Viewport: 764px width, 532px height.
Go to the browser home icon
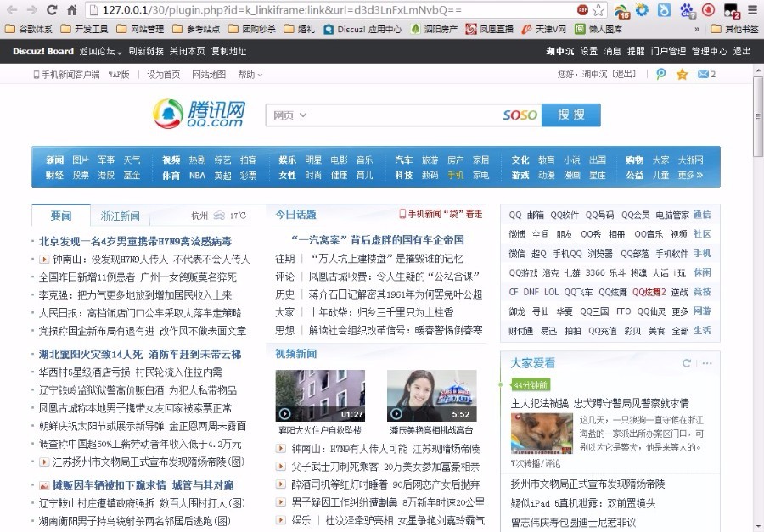pos(71,9)
